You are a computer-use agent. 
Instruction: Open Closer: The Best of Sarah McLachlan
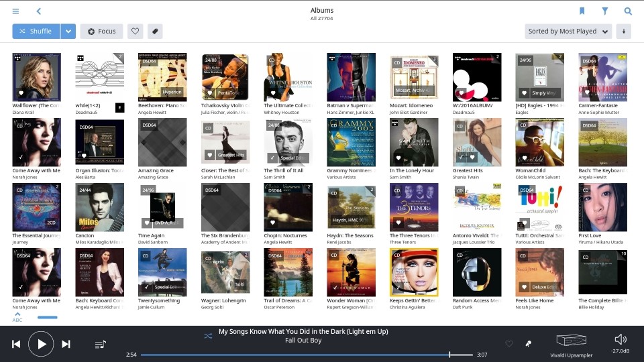click(x=225, y=142)
